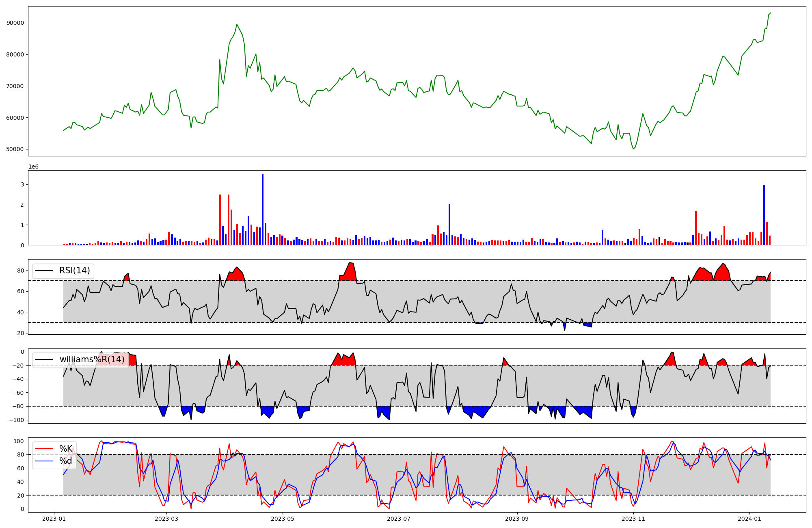Click the 2024-01 x-axis date label

(749, 519)
